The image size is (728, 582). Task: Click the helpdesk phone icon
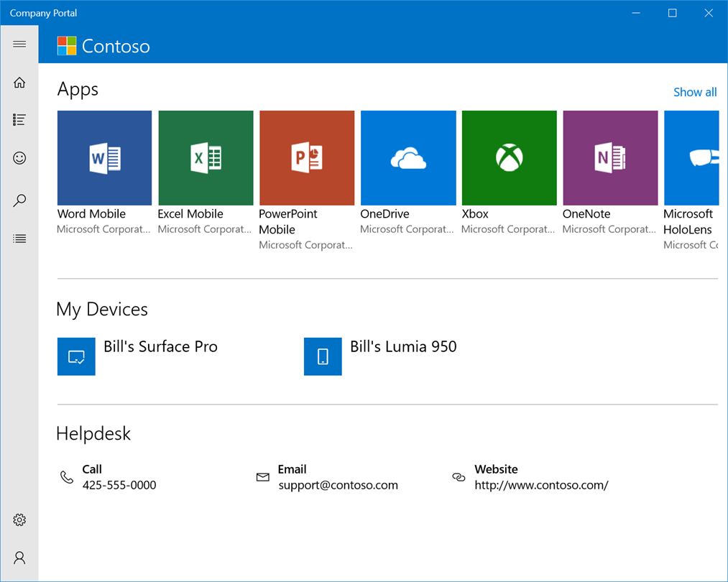pos(67,476)
